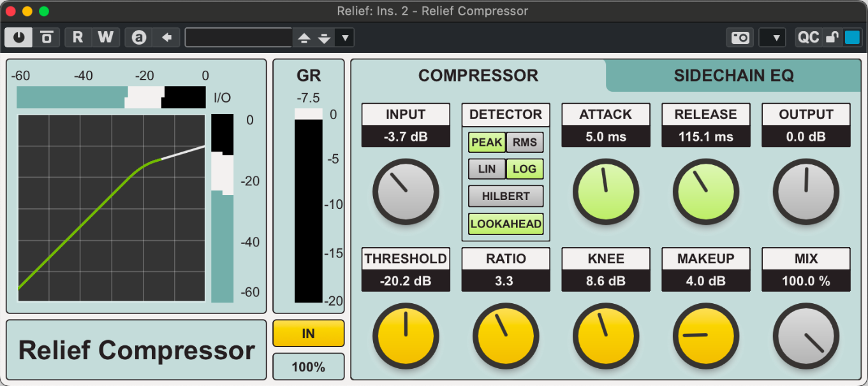This screenshot has height=386, width=868.
Task: Select PEAK detector mode
Action: (487, 142)
